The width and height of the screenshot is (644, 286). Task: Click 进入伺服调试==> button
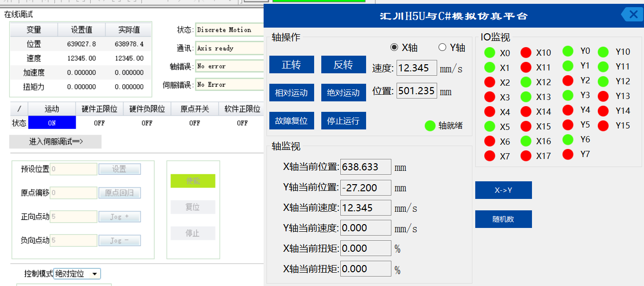tap(55, 142)
